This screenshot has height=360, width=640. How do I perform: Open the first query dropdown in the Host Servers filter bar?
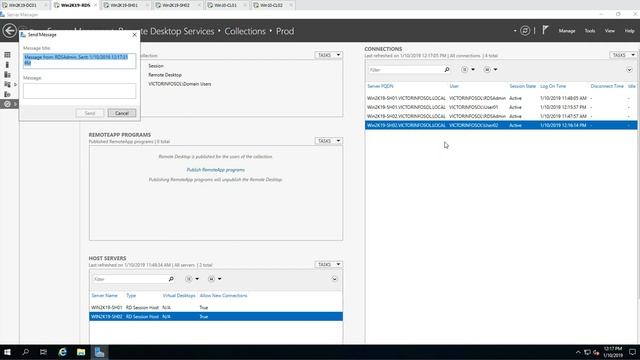192,279
